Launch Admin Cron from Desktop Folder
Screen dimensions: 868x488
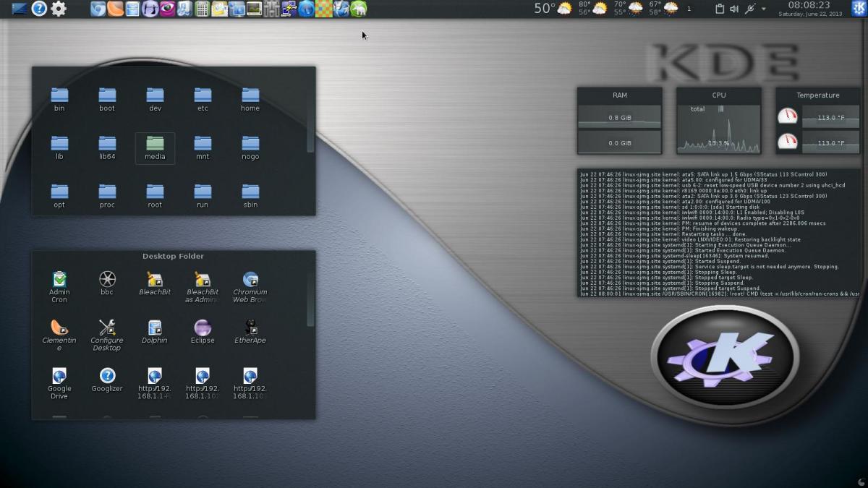(59, 287)
